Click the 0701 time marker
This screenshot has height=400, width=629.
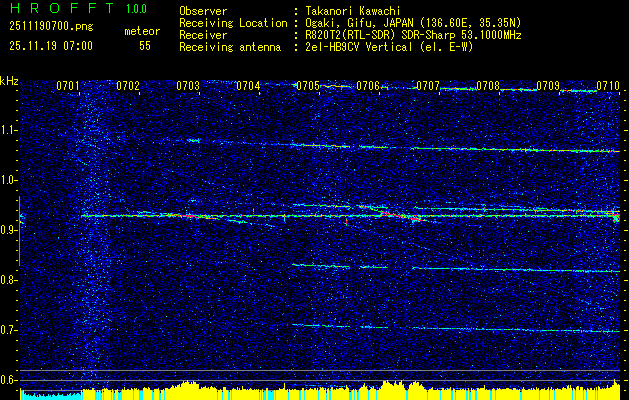click(67, 86)
